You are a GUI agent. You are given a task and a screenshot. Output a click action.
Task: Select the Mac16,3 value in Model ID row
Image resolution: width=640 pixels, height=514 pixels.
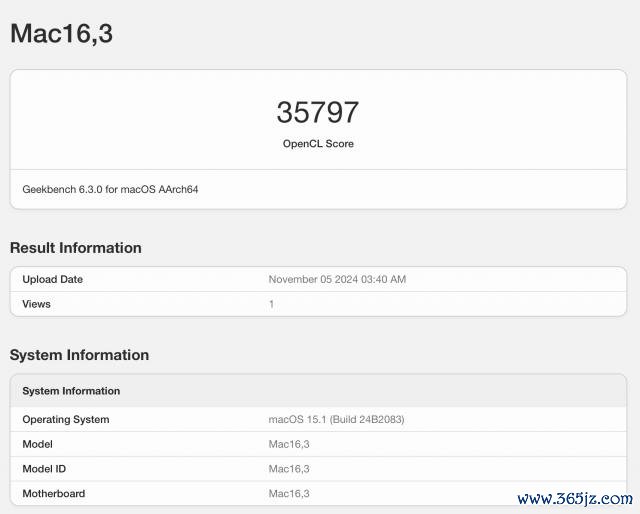(289, 469)
